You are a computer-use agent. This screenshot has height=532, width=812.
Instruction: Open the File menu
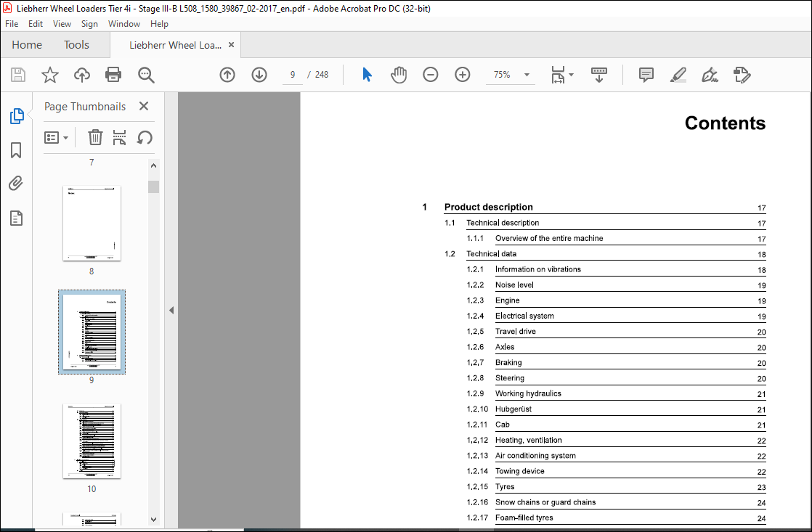point(12,24)
